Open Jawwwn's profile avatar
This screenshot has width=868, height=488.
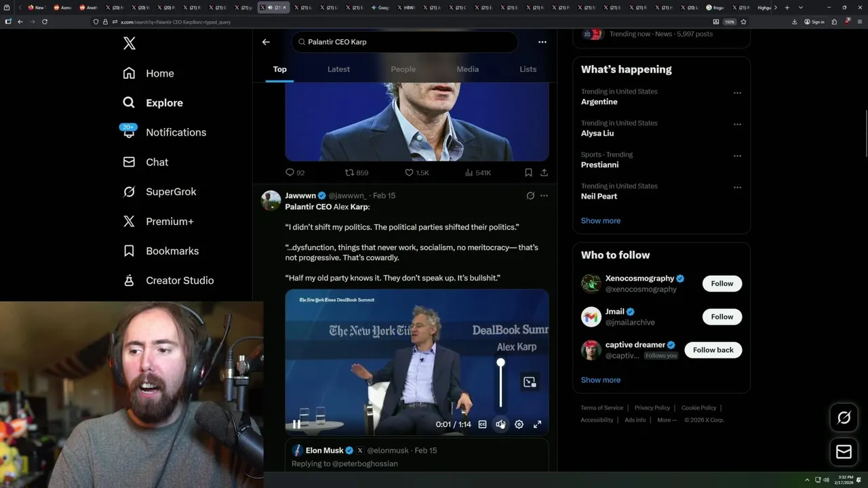coord(271,201)
